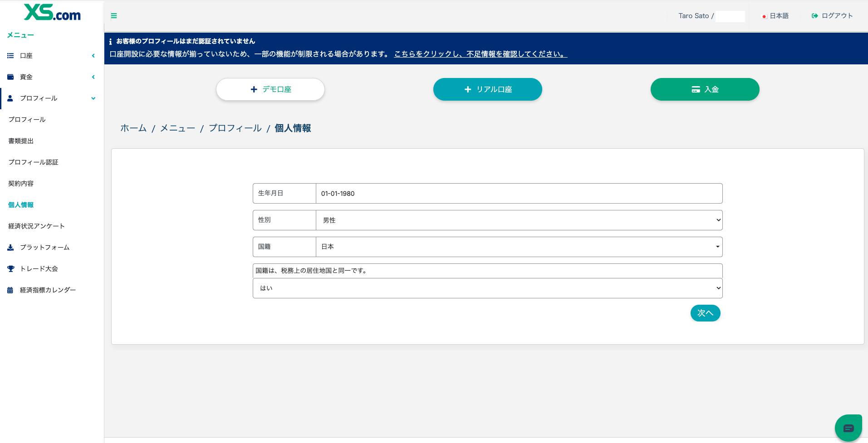Click the wallet icon beside 資金

(10, 77)
